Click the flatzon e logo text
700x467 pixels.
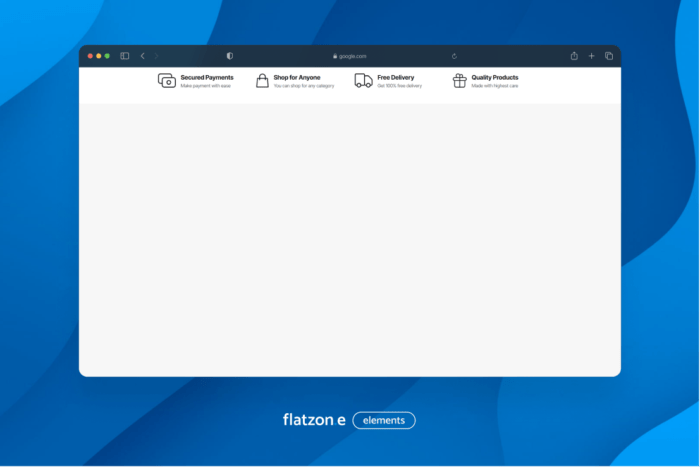click(x=314, y=420)
